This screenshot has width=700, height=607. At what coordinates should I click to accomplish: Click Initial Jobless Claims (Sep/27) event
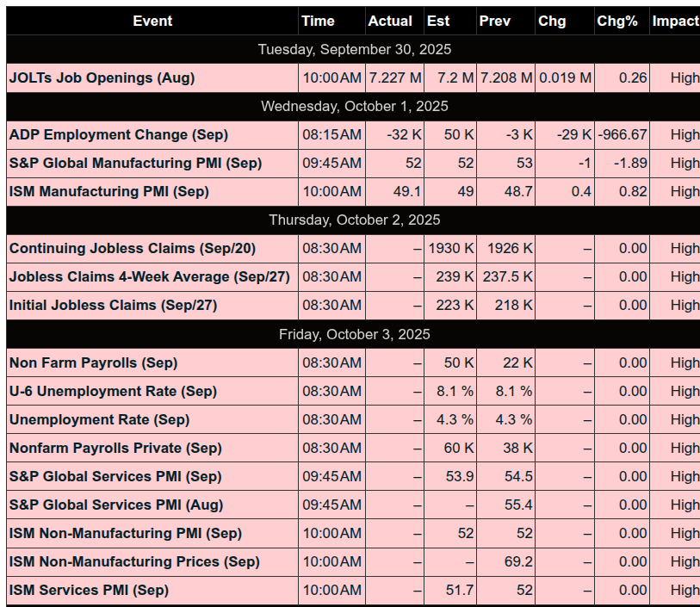point(113,306)
